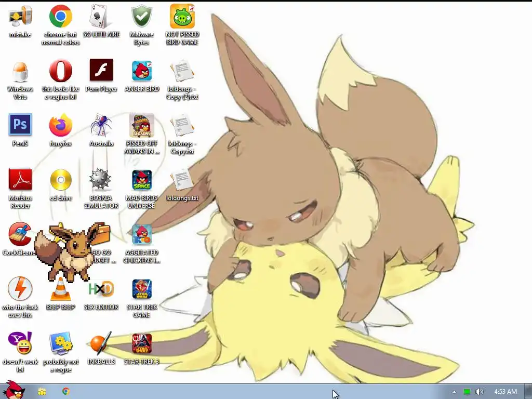Image resolution: width=532 pixels, height=399 pixels.
Task: Select the 'loldongs - Copy.txt' file
Action: pos(182,126)
